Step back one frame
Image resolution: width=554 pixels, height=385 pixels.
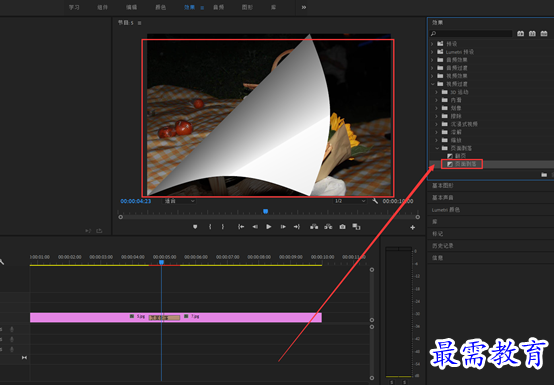tap(255, 227)
